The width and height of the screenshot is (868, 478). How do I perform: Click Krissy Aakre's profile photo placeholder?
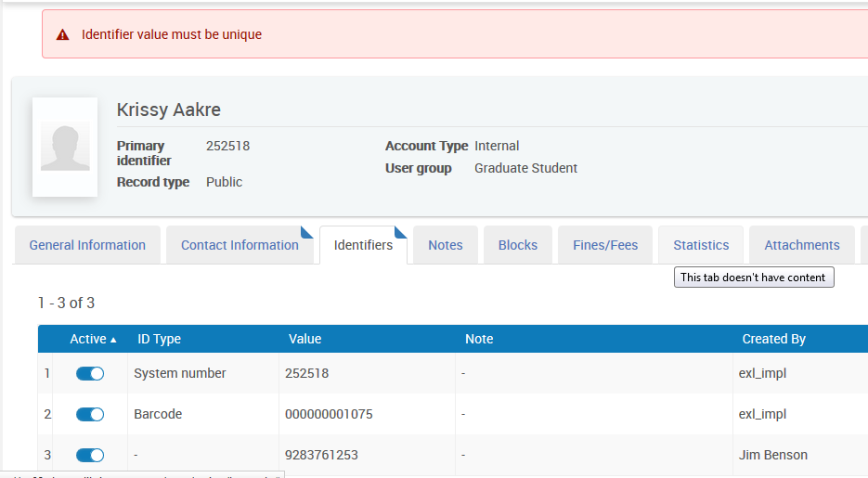(65, 147)
